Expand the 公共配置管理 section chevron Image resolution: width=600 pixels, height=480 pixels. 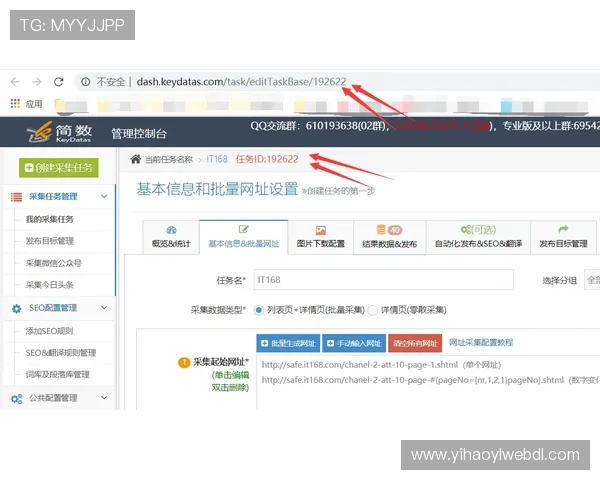coord(104,398)
